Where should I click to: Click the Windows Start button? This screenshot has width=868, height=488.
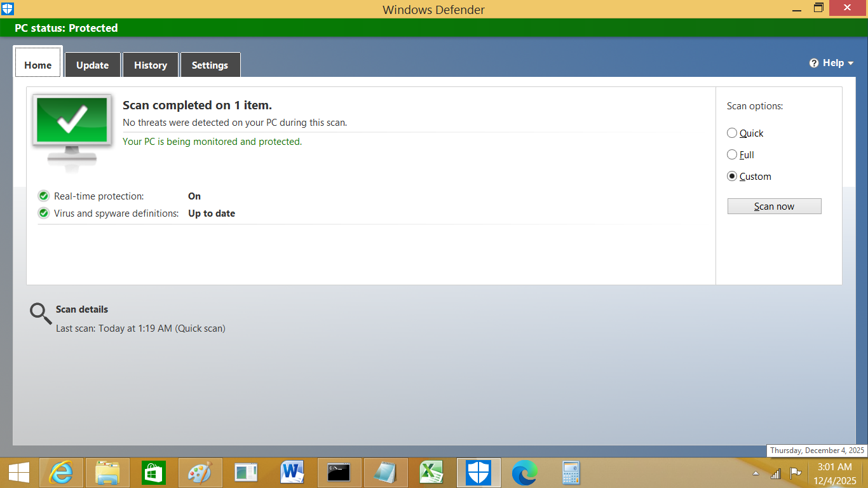point(19,473)
